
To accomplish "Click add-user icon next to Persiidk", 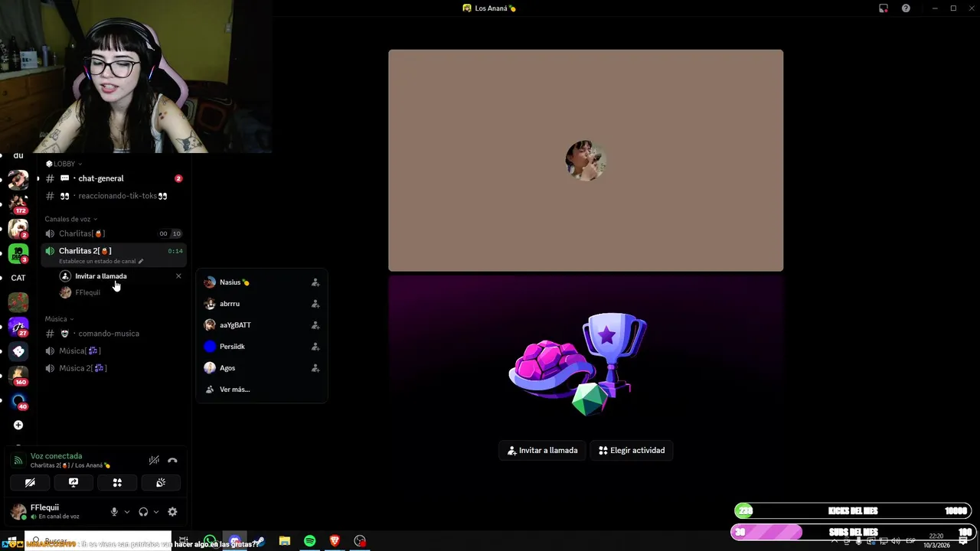I will (x=315, y=347).
